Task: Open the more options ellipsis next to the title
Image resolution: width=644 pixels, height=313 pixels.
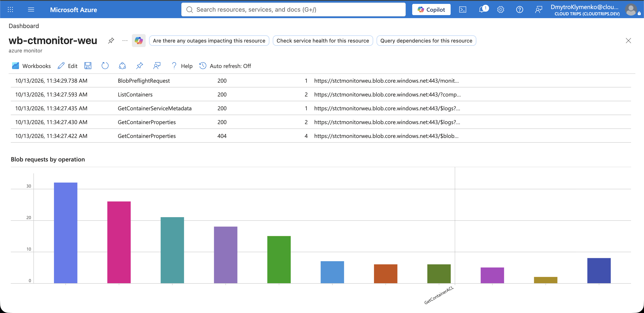Action: pyautogui.click(x=125, y=41)
